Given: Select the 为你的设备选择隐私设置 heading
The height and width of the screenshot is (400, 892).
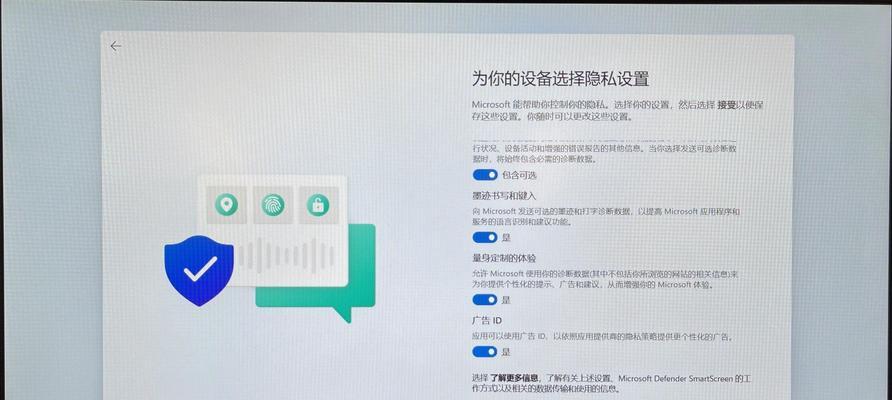Looking at the screenshot, I should (560, 79).
